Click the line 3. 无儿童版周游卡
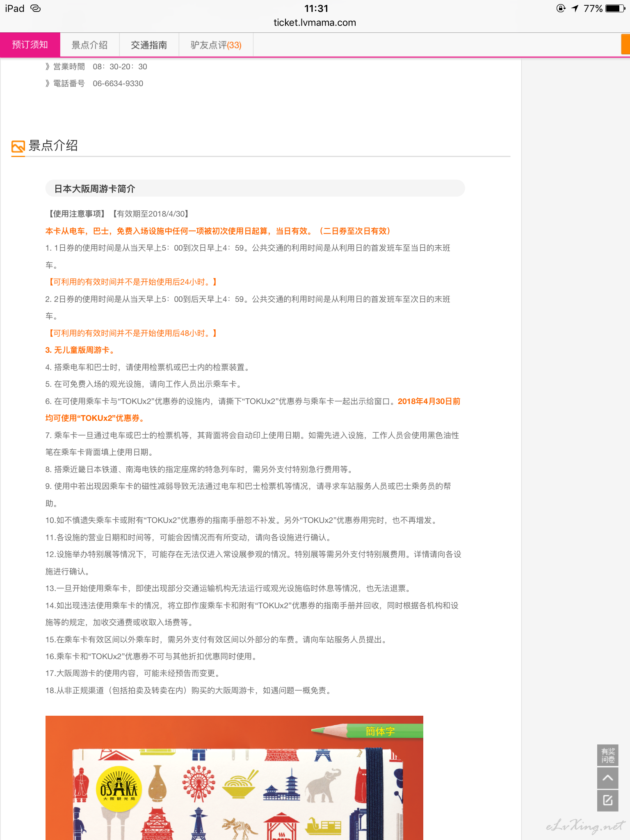The width and height of the screenshot is (630, 840). (81, 350)
